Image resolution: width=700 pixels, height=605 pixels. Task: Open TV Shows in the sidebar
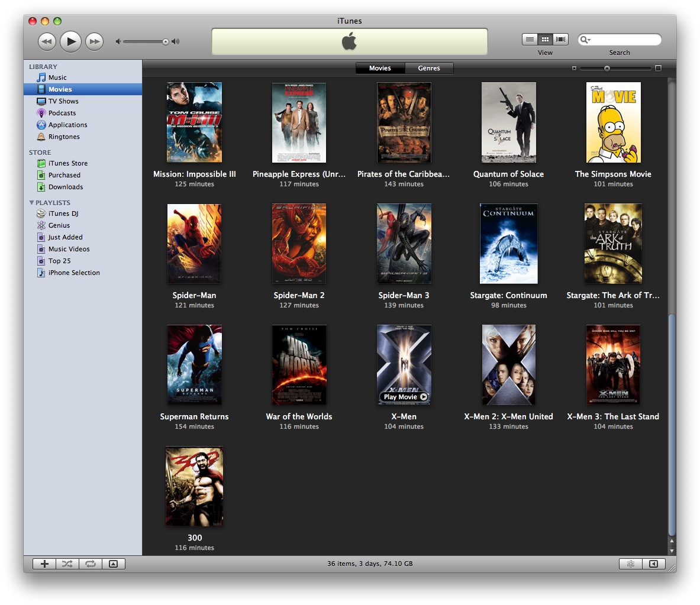[83, 101]
